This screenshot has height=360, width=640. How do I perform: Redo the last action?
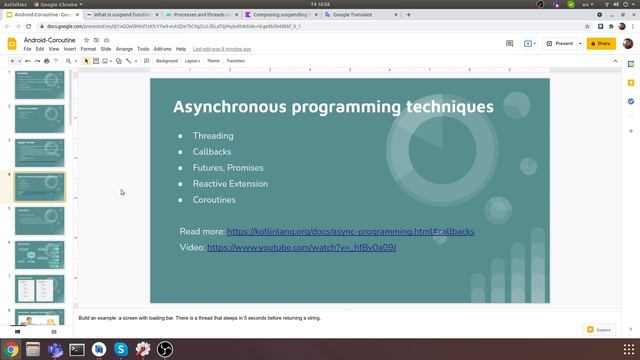click(37, 61)
